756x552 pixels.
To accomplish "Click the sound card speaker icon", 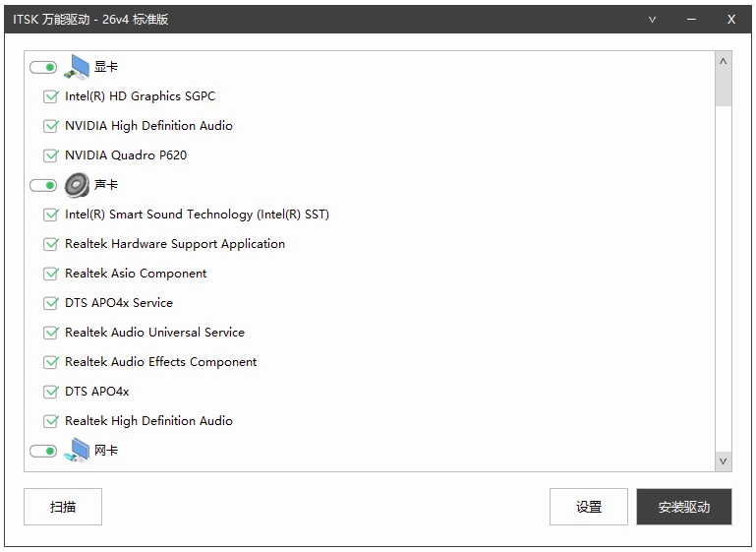I will [77, 185].
